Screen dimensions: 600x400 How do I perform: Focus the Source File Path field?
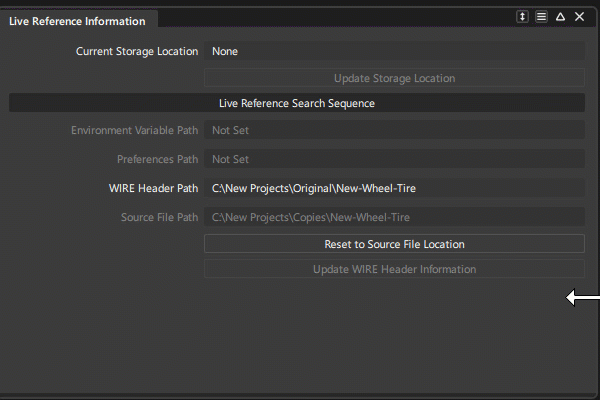[x=394, y=217]
